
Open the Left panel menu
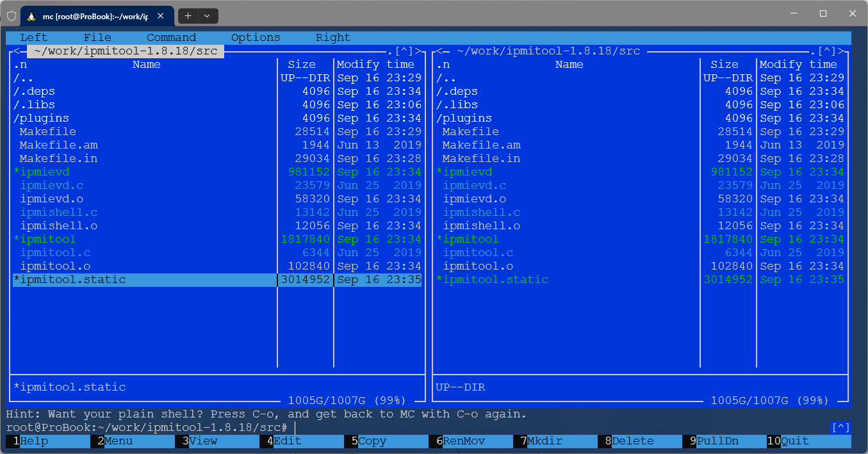coord(34,38)
